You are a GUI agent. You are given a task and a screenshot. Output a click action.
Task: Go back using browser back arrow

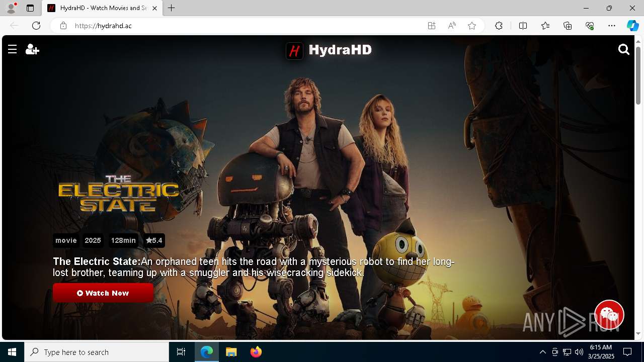(14, 26)
